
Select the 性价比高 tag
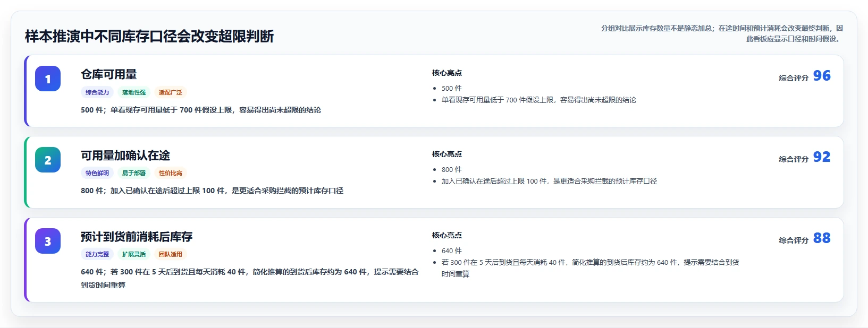tap(171, 173)
